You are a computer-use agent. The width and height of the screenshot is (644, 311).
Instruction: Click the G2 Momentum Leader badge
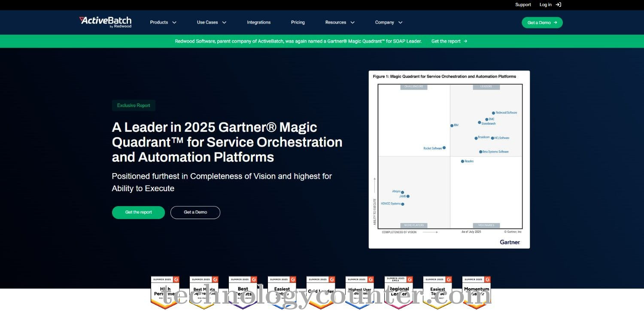(x=476, y=292)
